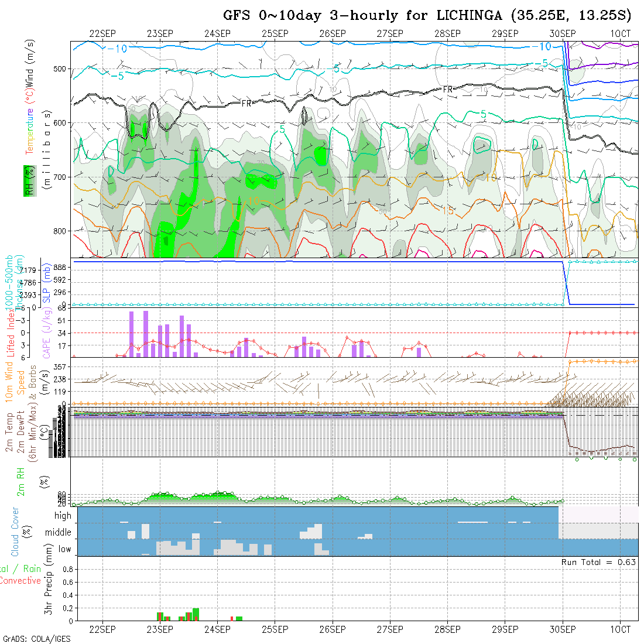The height and width of the screenshot is (644, 644).
Task: Select the 26SEP label on the top axis
Action: (333, 33)
